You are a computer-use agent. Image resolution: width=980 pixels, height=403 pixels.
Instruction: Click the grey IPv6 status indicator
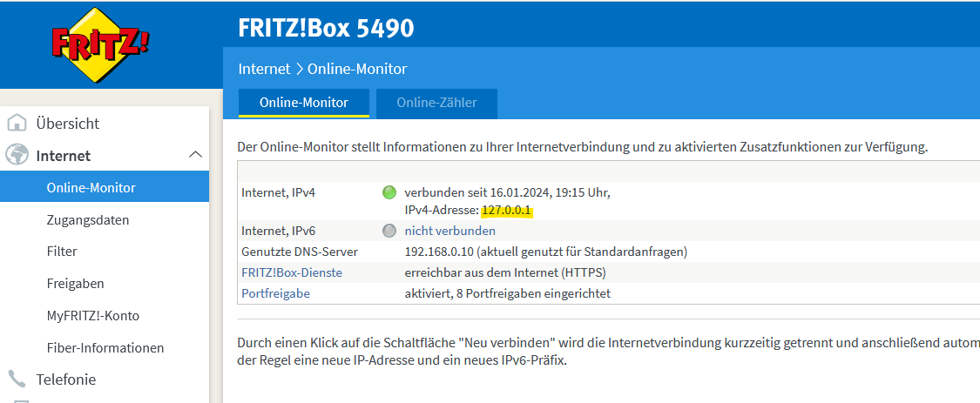[389, 232]
